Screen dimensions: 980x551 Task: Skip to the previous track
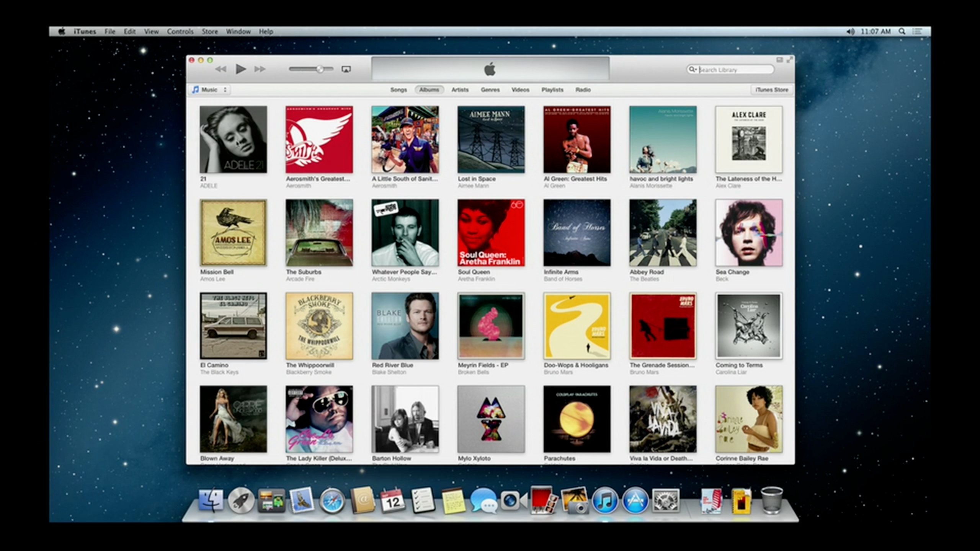point(221,69)
